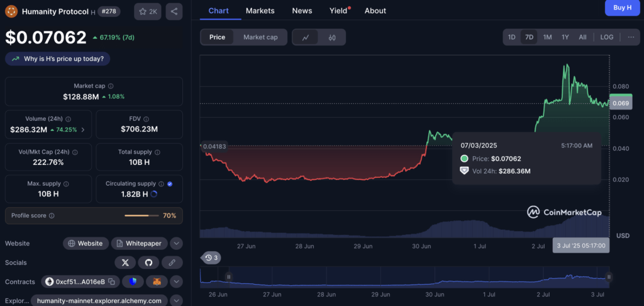The height and width of the screenshot is (306, 644).
Task: Expand the Explorers row chevron
Action: tap(176, 301)
